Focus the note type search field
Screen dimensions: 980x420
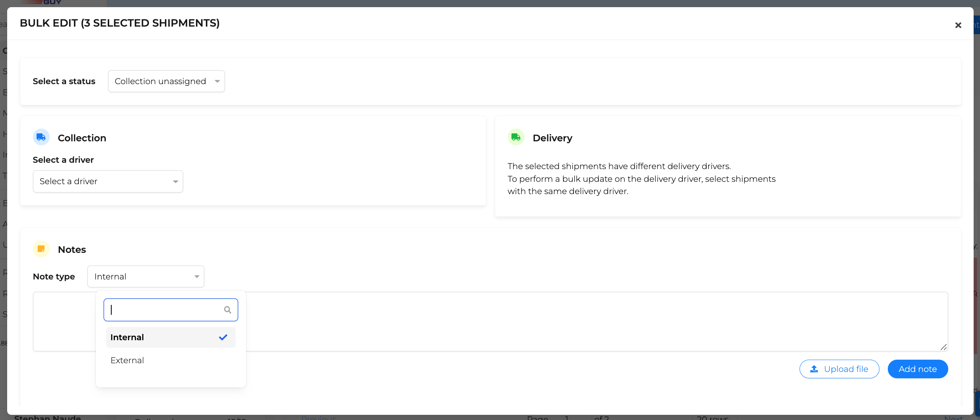click(x=171, y=310)
